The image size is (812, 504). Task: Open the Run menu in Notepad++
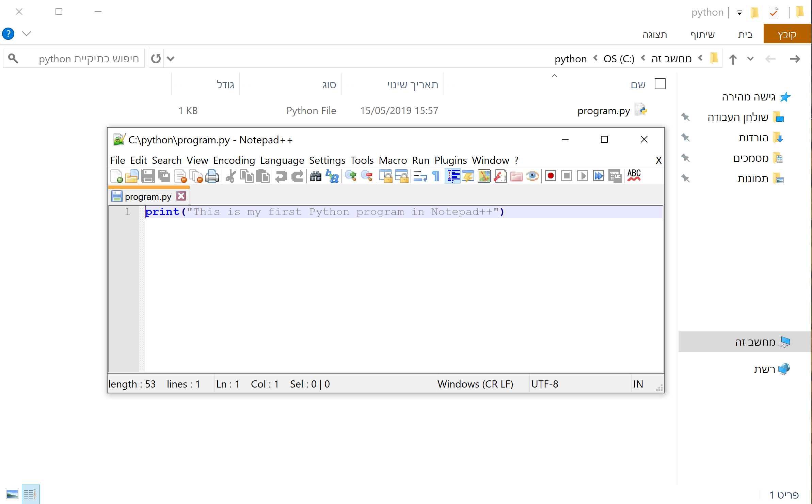pyautogui.click(x=421, y=160)
